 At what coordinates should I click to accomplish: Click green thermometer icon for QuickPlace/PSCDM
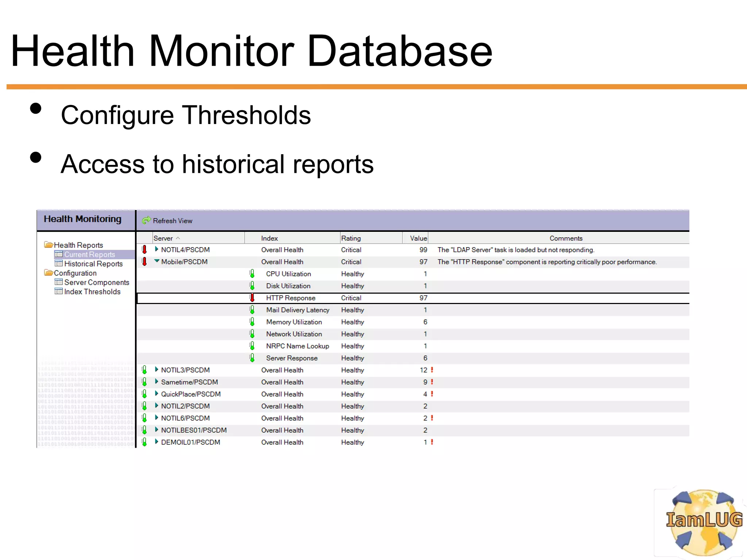(x=144, y=394)
